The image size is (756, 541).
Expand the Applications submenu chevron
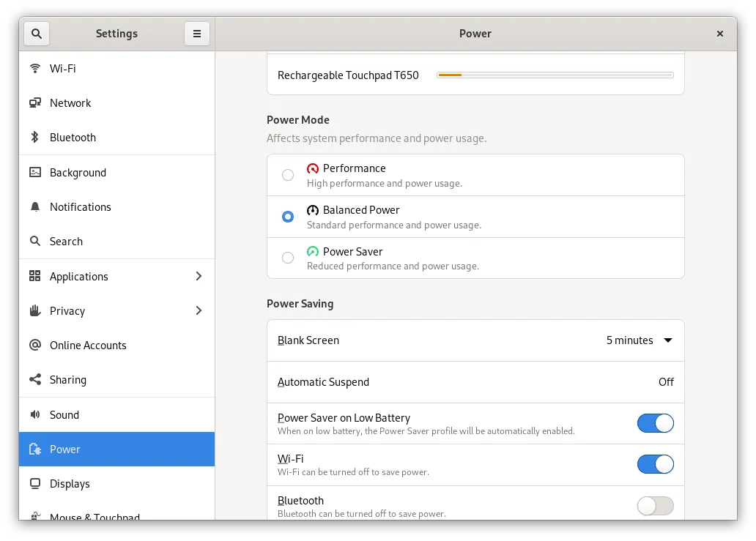pos(199,276)
